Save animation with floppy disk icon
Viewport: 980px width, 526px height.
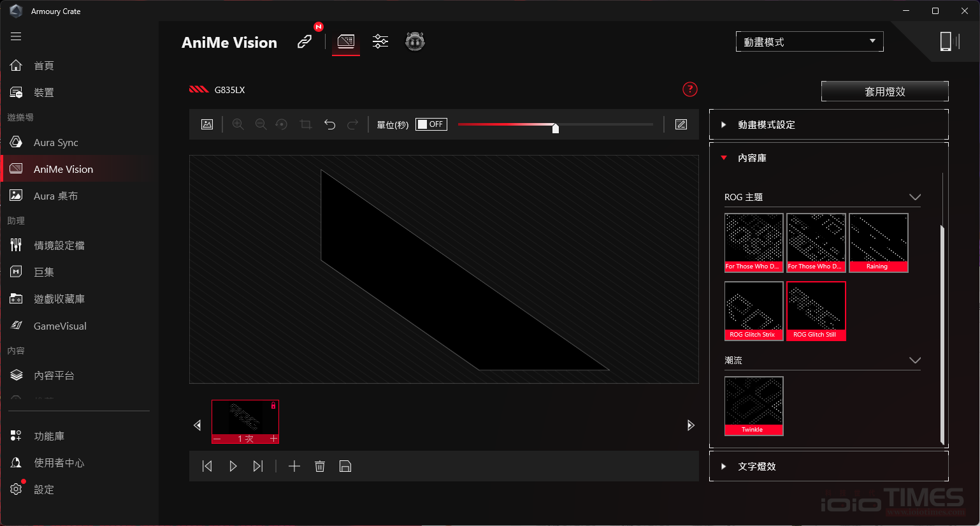pos(345,466)
